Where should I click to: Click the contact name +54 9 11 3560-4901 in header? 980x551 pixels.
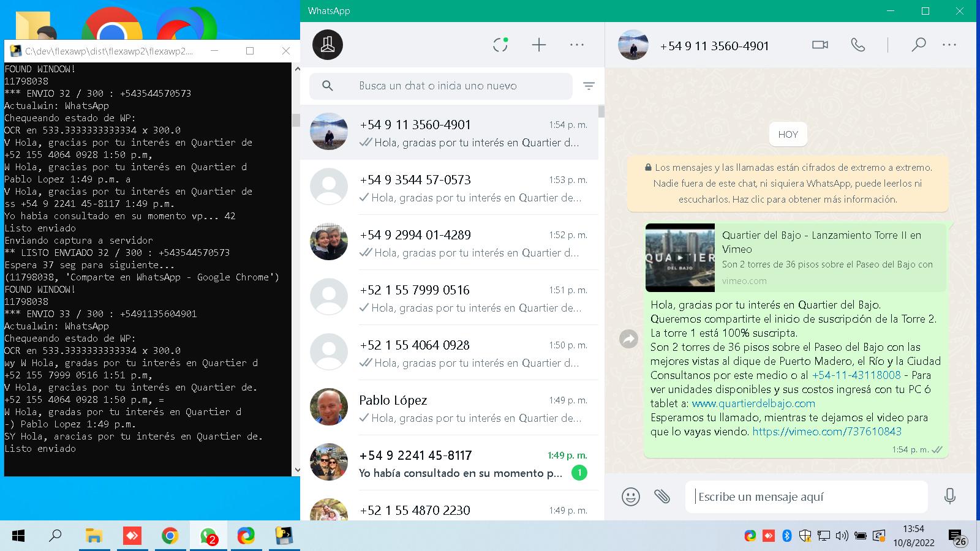pos(714,46)
